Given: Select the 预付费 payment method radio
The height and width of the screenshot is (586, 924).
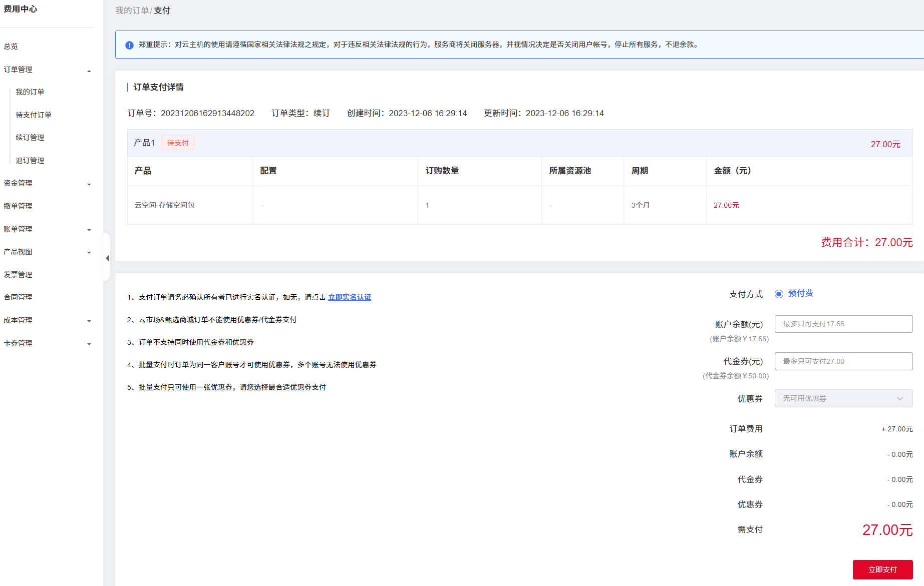Looking at the screenshot, I should click(x=779, y=294).
